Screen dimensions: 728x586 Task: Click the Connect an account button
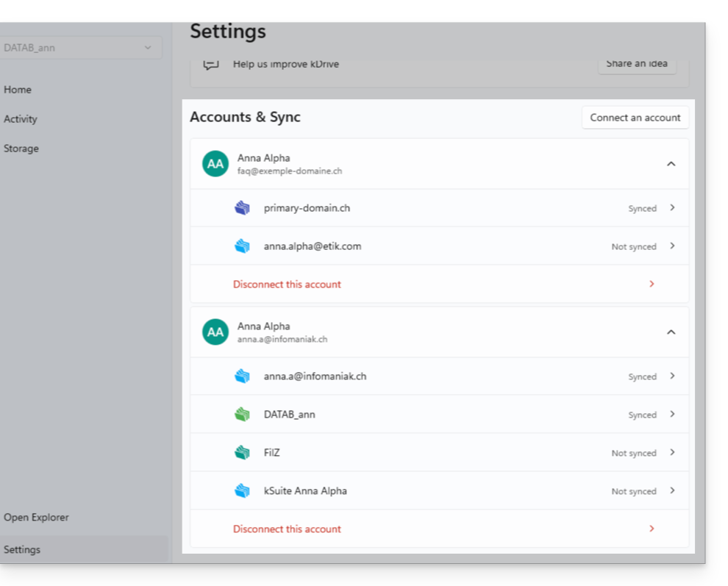point(635,118)
